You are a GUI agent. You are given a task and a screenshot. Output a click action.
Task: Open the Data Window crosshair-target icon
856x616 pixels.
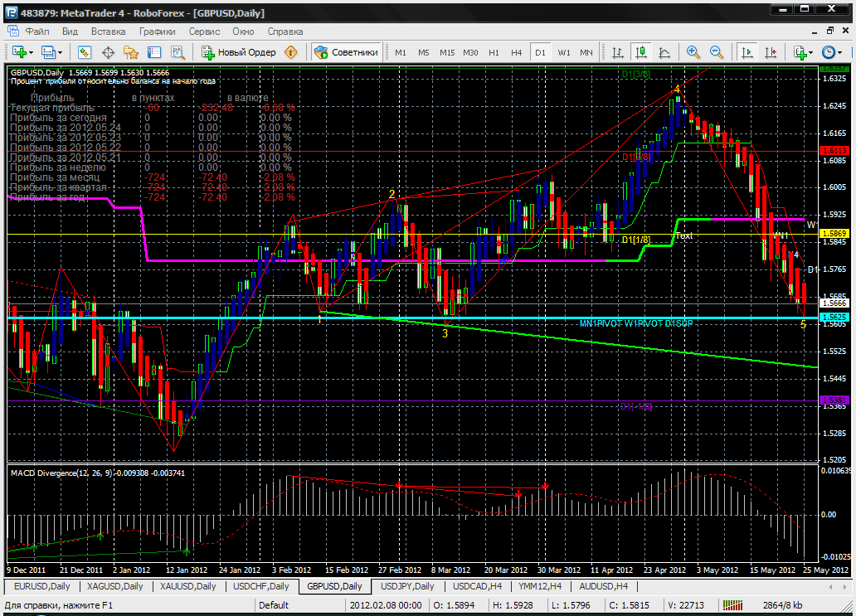(x=108, y=52)
